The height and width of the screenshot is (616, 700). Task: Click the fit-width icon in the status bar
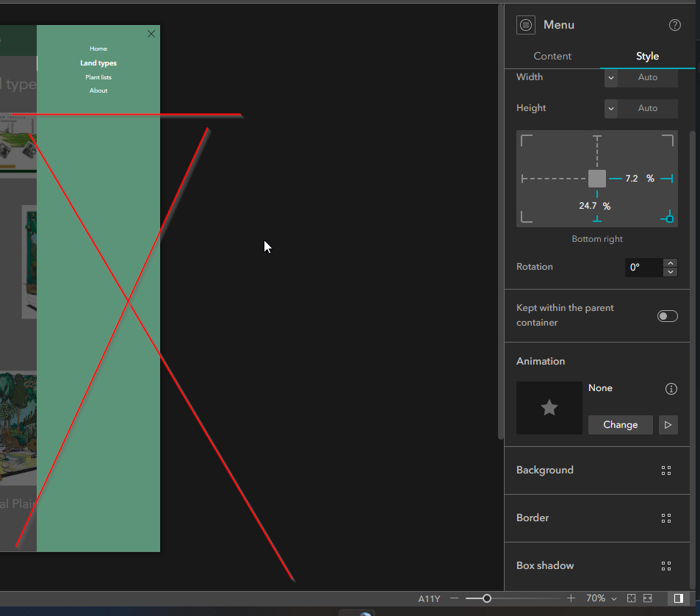(647, 598)
